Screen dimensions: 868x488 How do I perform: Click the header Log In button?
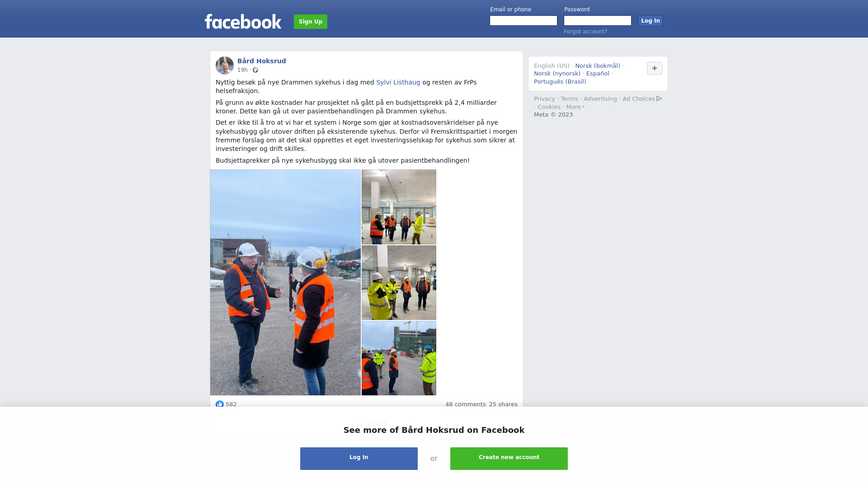tap(651, 21)
